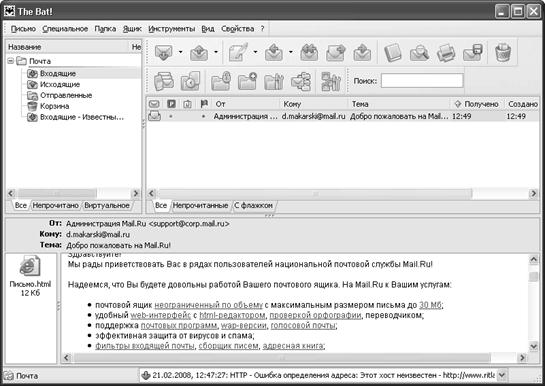Click the Address book icon in toolbar
Viewport: 545px width, 386px height.
(393, 53)
